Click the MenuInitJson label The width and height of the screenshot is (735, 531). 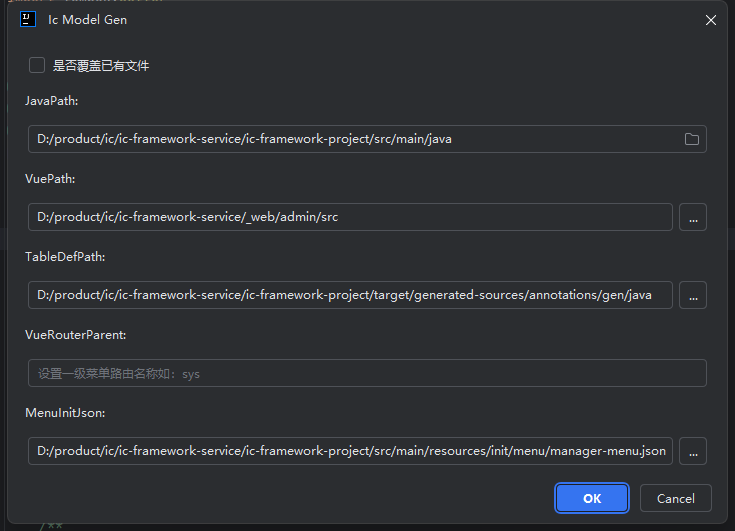(x=65, y=413)
